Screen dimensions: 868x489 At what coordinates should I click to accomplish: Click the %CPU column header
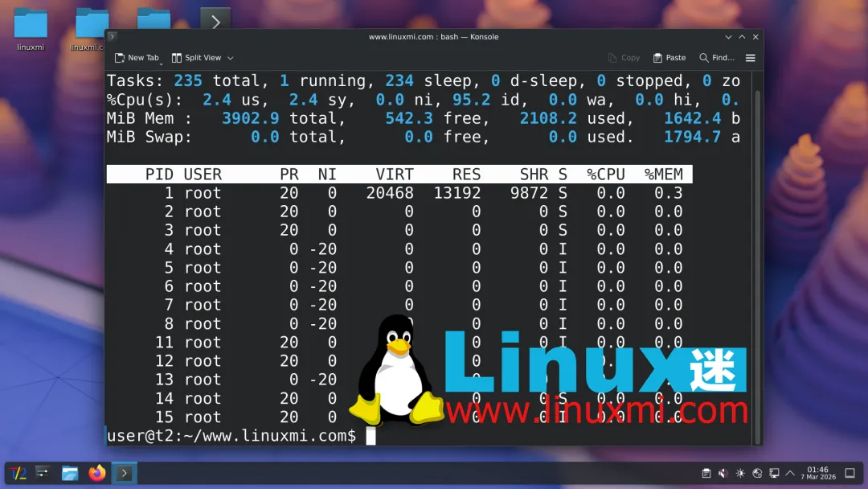tap(606, 175)
